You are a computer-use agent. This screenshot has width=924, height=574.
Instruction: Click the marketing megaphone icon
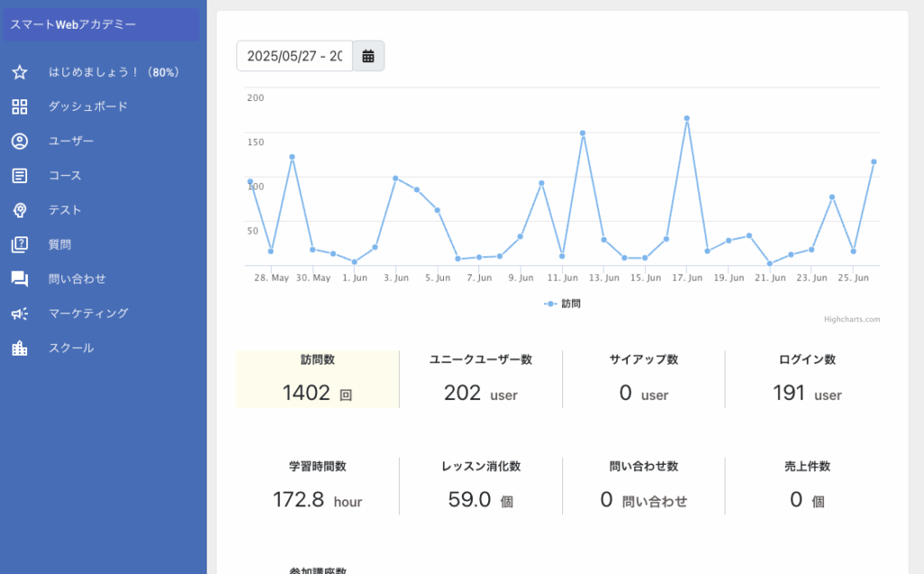coord(20,313)
